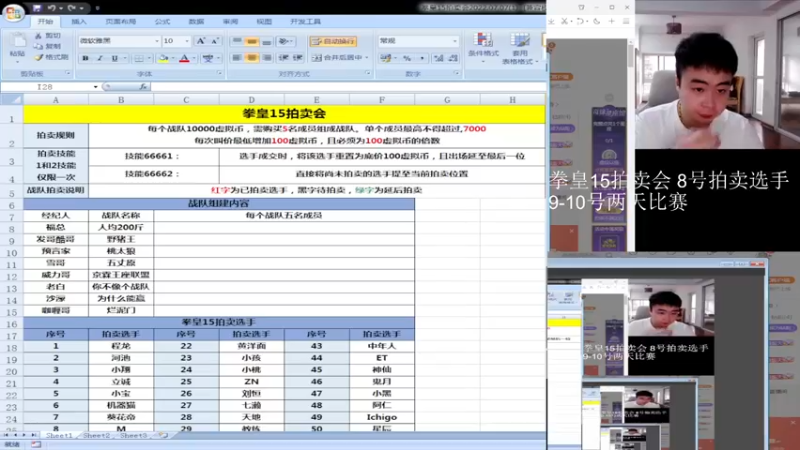This screenshot has height=450, width=800.
Task: Toggle underline formatting
Action: [115, 59]
